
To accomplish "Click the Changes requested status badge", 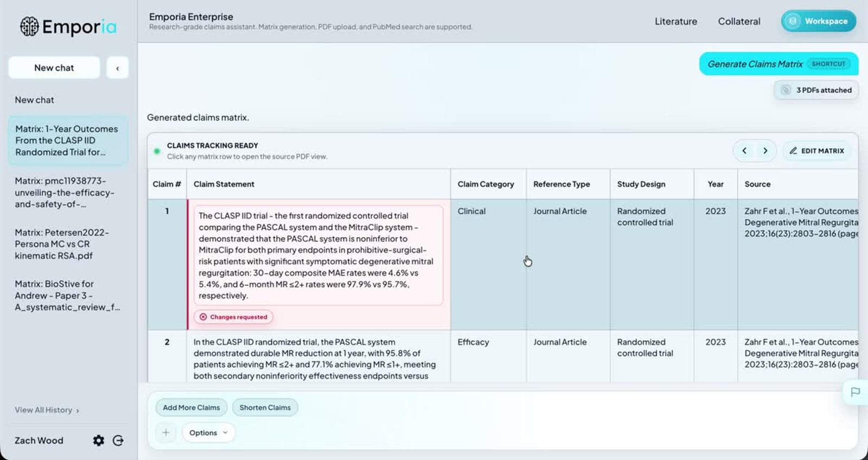I will 233,317.
